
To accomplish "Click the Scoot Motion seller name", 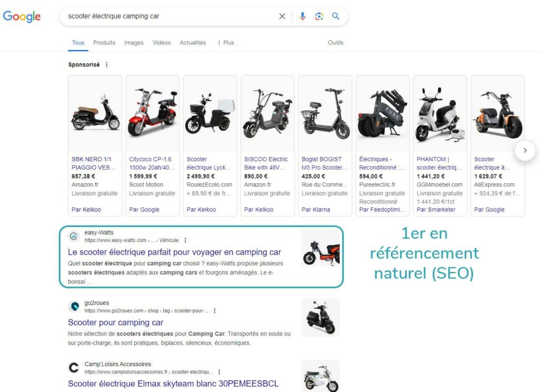I will tap(146, 184).
